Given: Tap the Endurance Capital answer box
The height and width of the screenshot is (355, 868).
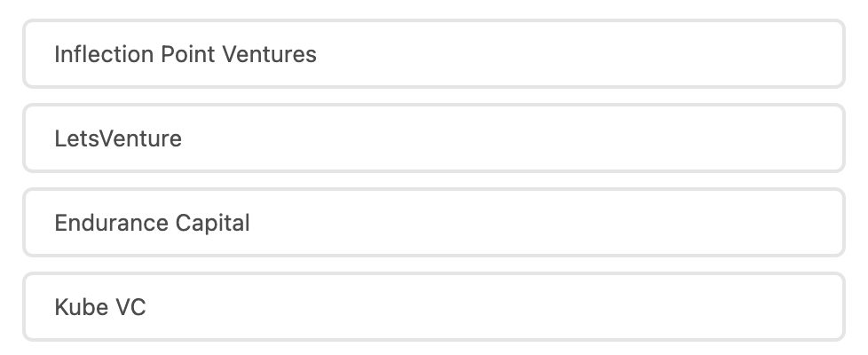Looking at the screenshot, I should coord(433,223).
